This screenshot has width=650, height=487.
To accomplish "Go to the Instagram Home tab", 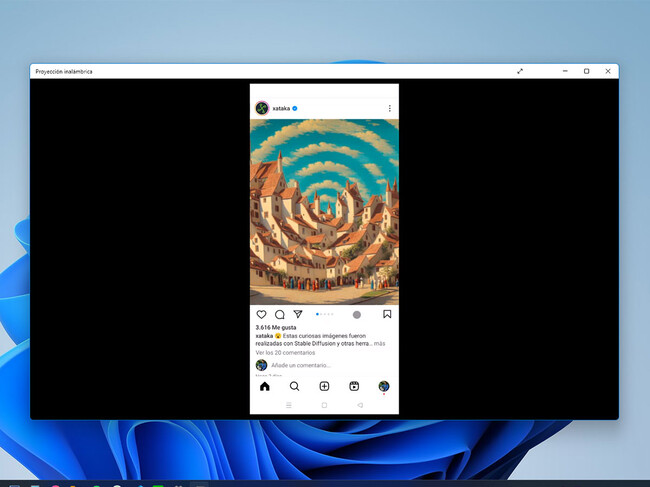I will coord(264,386).
